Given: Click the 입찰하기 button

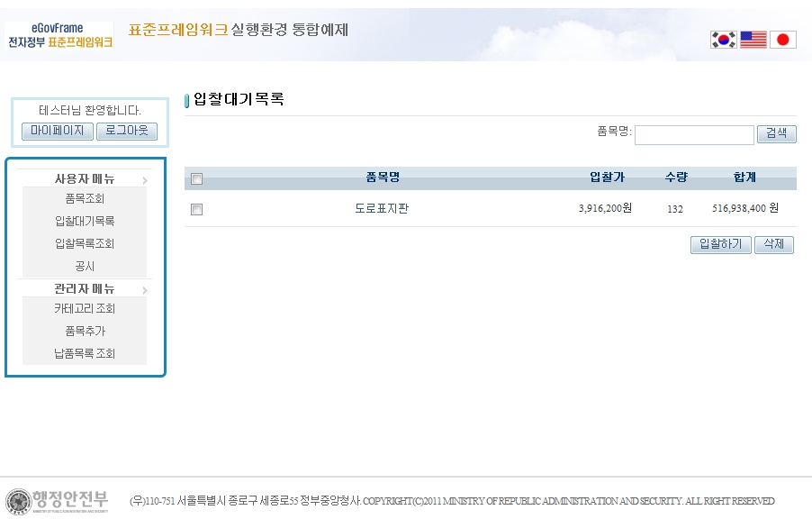Looking at the screenshot, I should [720, 245].
